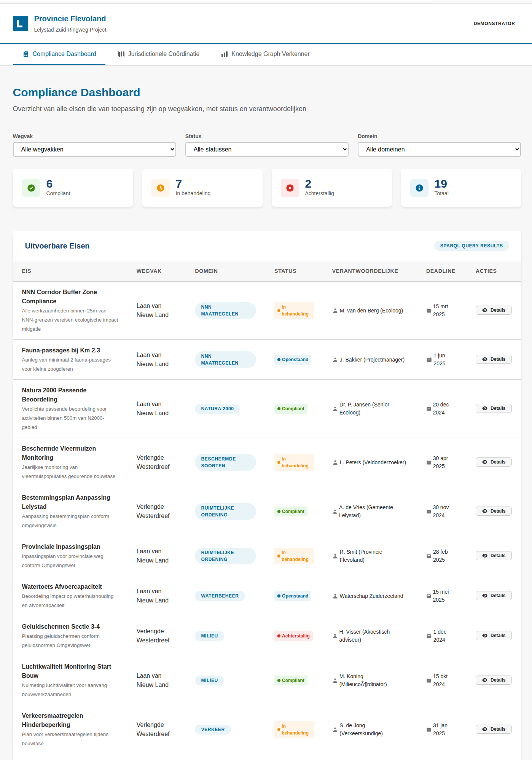Image resolution: width=532 pixels, height=760 pixels.
Task: Open the Alle statussen dropdown
Action: [x=267, y=150]
